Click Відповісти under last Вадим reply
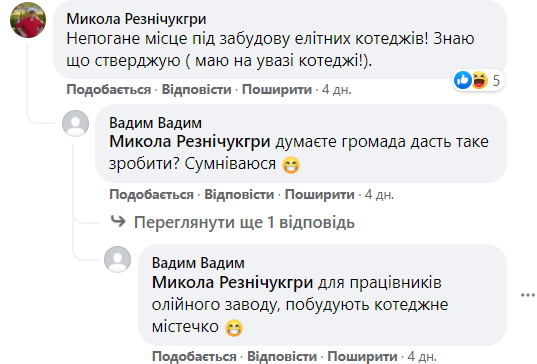Screen dimensions: 537x364 pyautogui.click(x=282, y=356)
